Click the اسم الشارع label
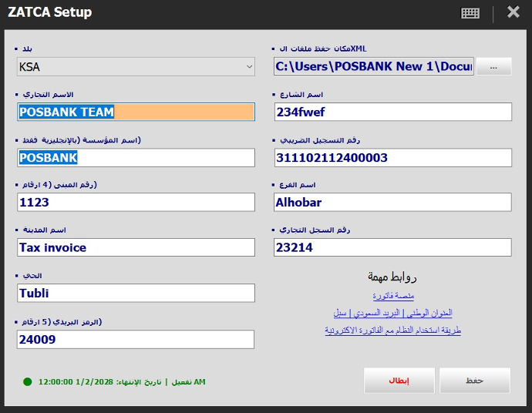 (301, 95)
